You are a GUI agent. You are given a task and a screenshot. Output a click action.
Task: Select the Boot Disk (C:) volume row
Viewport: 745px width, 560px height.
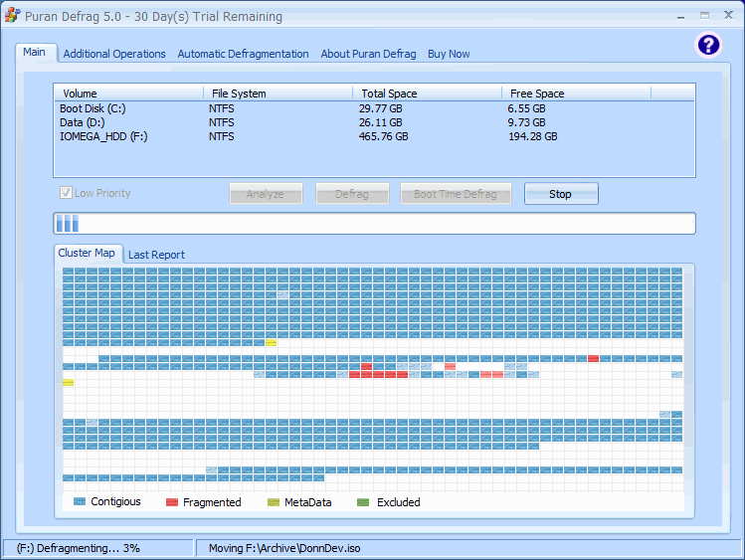(374, 108)
